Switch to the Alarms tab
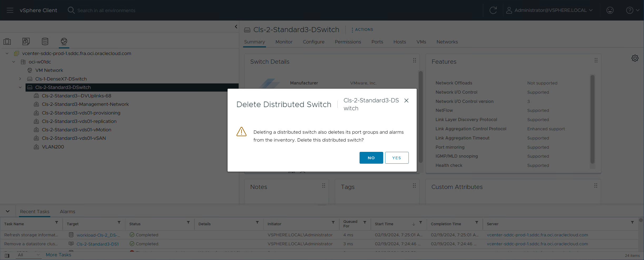Screen dimensions: 644x260 pyautogui.click(x=67, y=211)
